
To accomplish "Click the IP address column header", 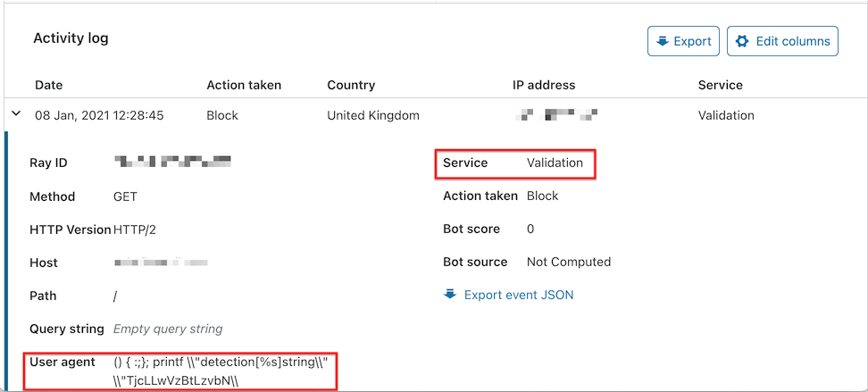I will (x=544, y=85).
